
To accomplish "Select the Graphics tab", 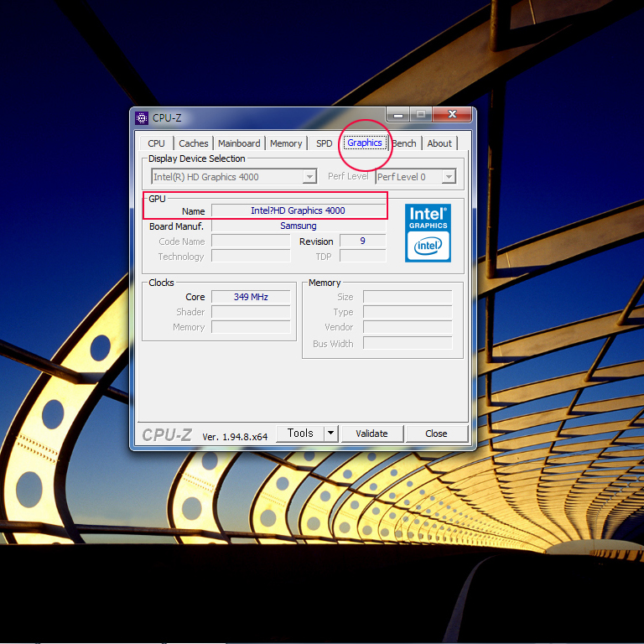I will click(365, 143).
